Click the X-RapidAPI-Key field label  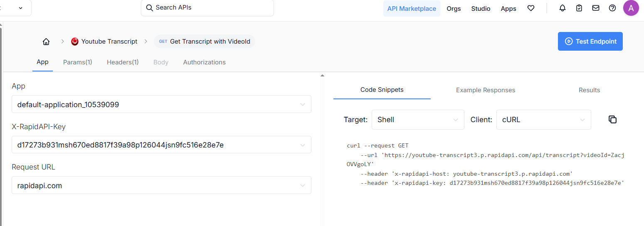39,127
